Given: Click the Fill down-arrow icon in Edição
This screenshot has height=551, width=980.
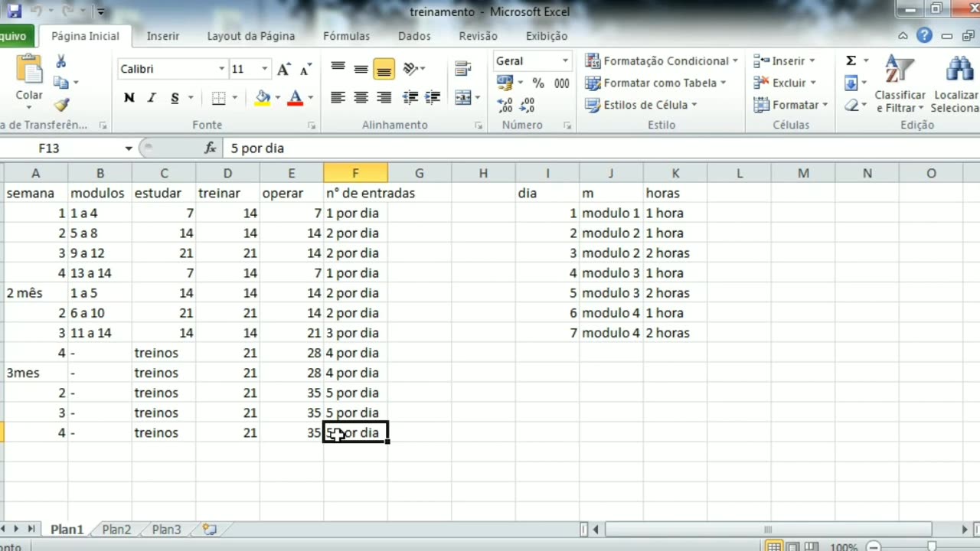Looking at the screenshot, I should click(851, 83).
